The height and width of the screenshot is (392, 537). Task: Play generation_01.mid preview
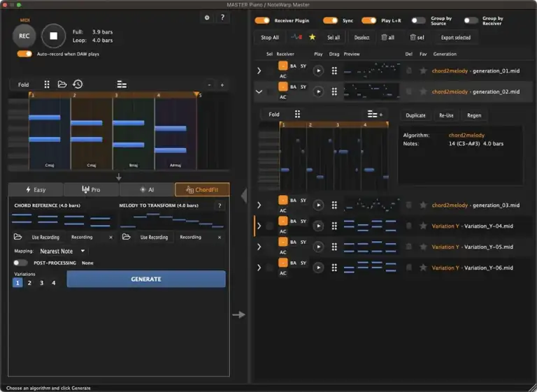point(318,71)
